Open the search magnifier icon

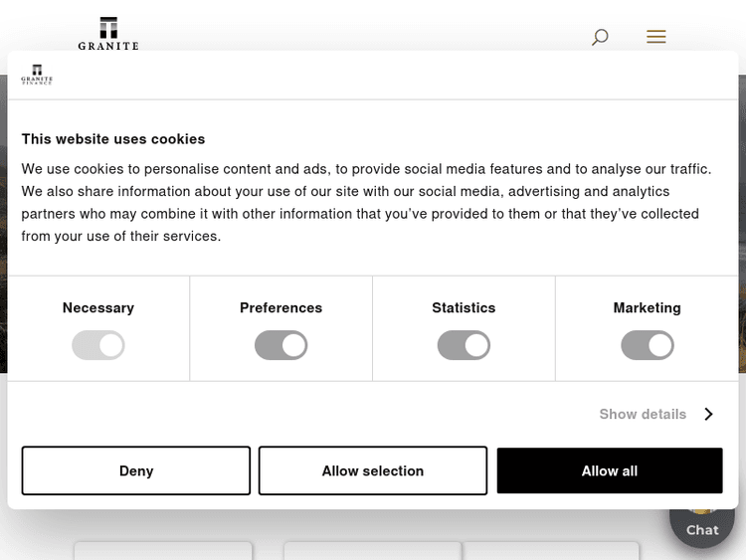tap(600, 37)
